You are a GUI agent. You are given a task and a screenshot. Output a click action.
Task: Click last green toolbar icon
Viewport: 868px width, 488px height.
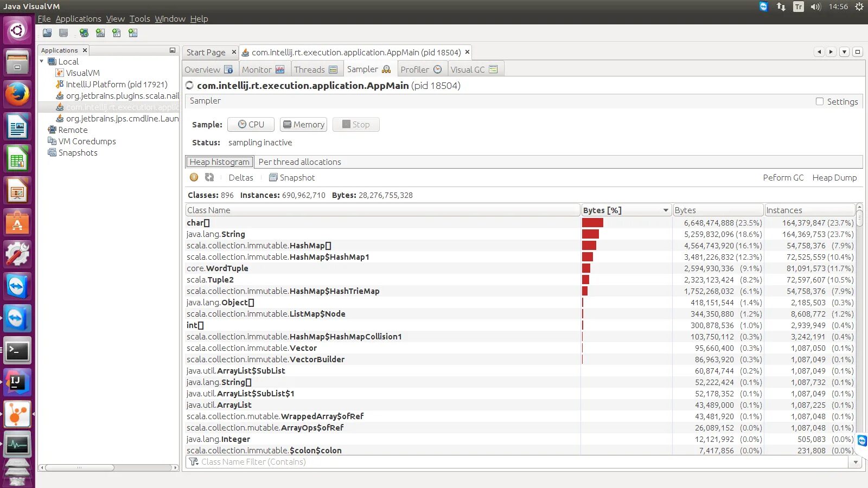click(x=133, y=33)
